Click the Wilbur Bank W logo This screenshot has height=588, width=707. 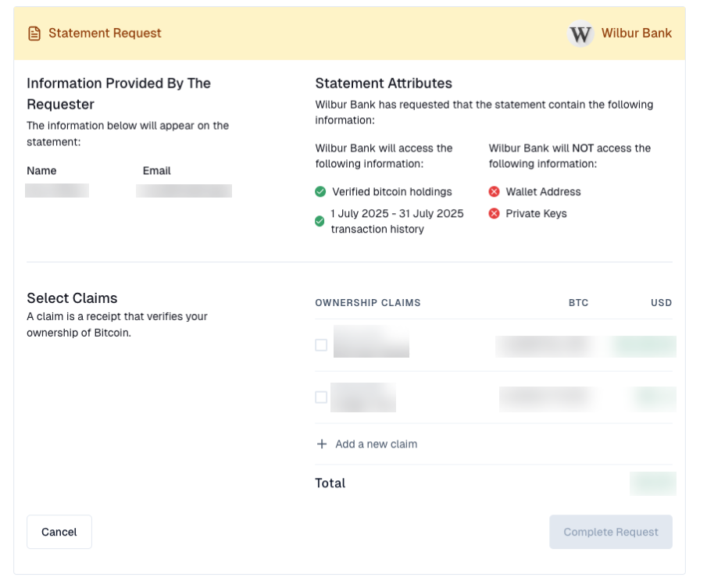580,34
